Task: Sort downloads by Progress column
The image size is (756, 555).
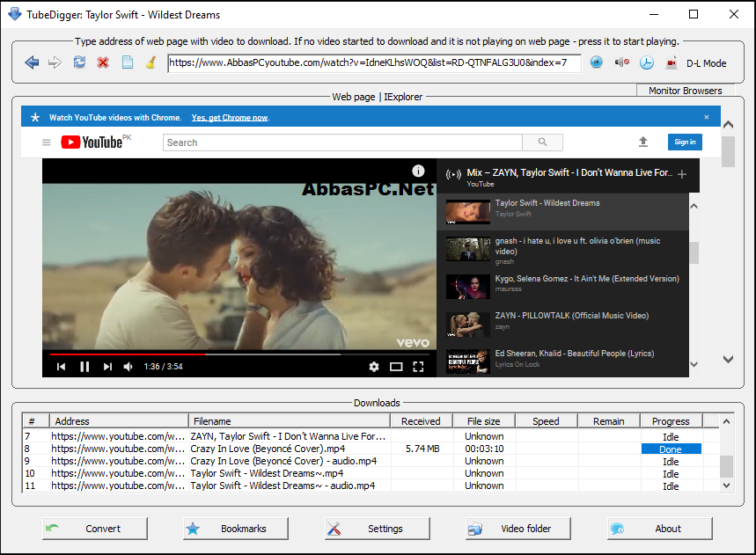Action: point(672,421)
